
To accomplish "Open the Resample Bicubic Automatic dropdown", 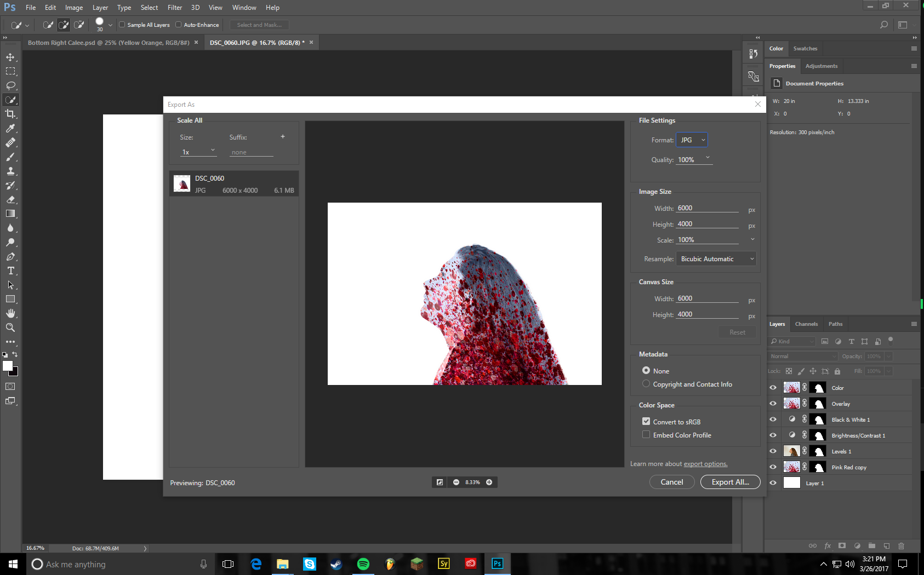I will (716, 259).
